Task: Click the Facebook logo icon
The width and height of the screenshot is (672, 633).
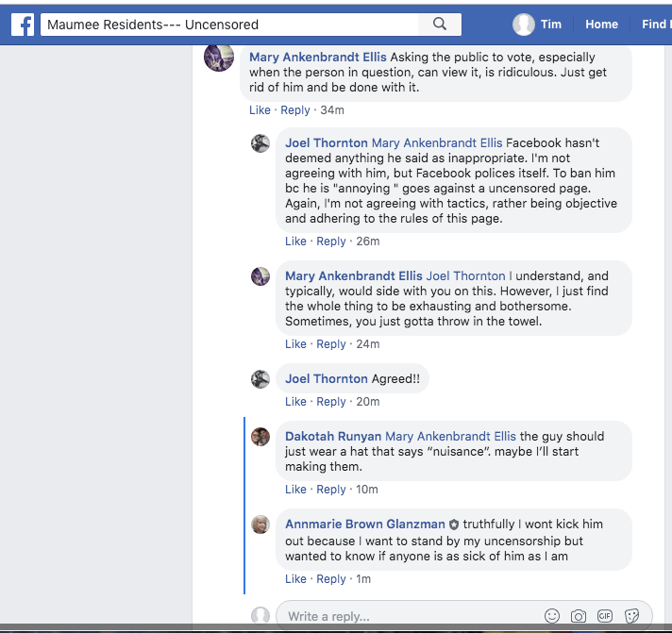Action: (22, 25)
